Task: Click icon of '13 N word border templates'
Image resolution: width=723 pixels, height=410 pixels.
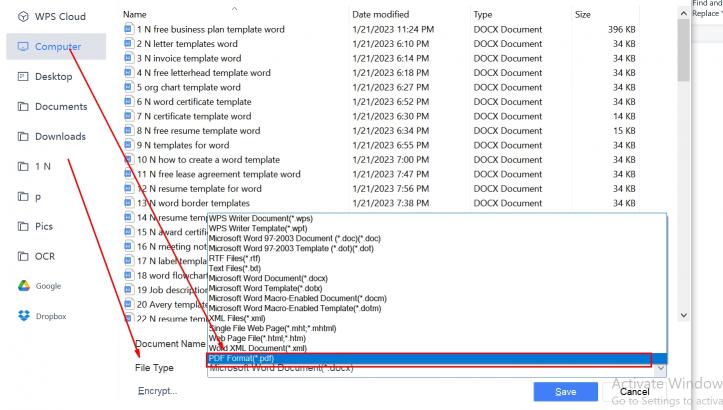Action: (129, 203)
